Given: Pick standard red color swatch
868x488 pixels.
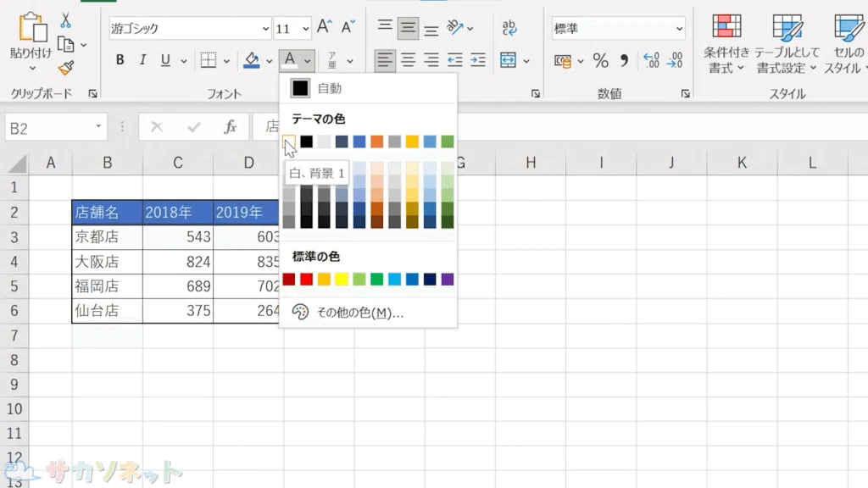Looking at the screenshot, I should (307, 279).
